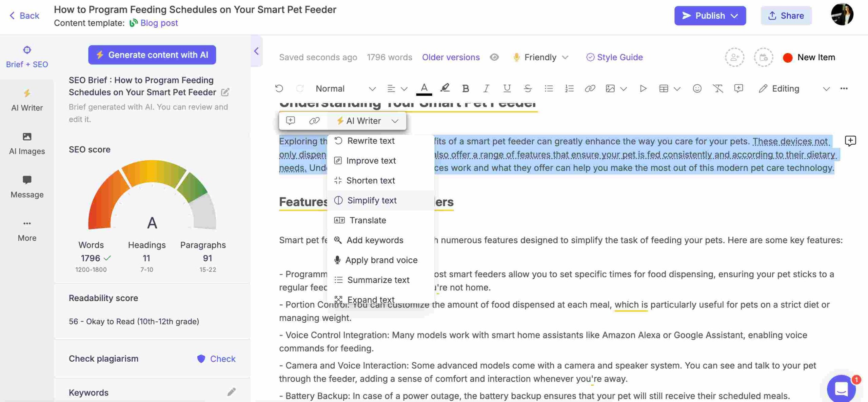Expand the table options arrow
Image resolution: width=868 pixels, height=402 pixels.
[677, 89]
